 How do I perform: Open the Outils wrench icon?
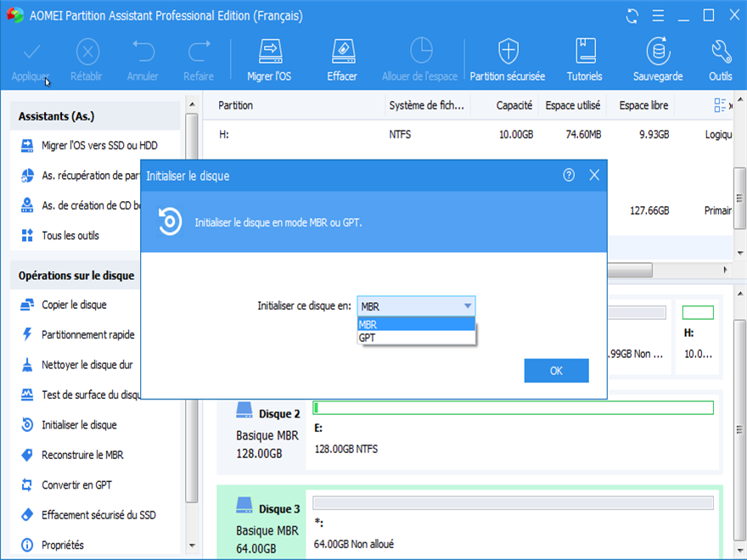[720, 58]
